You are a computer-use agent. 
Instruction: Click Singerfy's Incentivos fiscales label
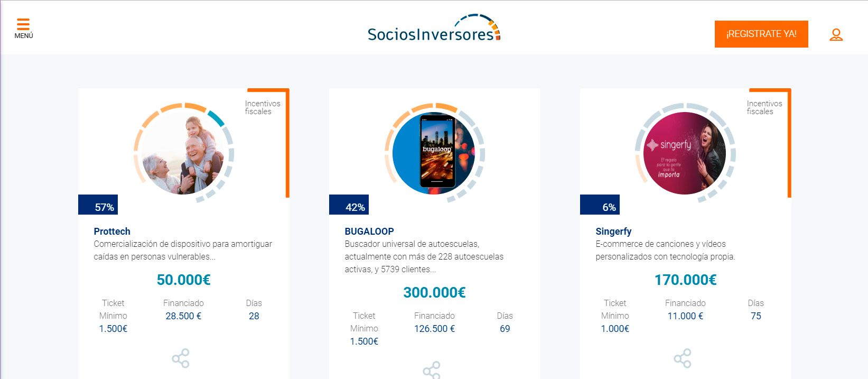[764, 107]
